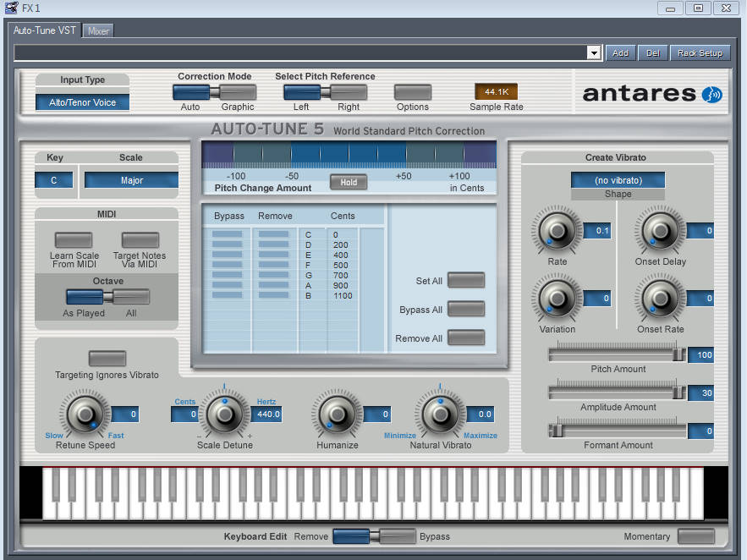Screen dimensions: 747x560
Task: Click the Rate value field 0.1
Action: tap(597, 230)
